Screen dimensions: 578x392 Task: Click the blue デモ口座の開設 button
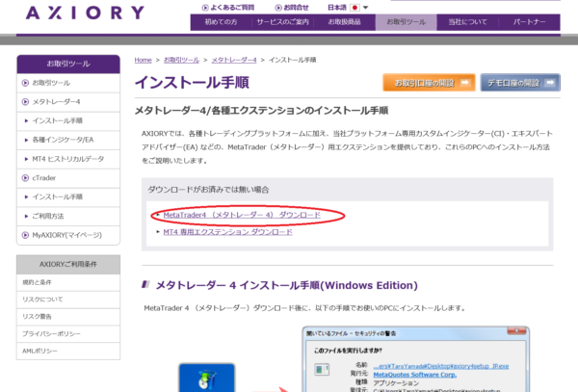519,82
